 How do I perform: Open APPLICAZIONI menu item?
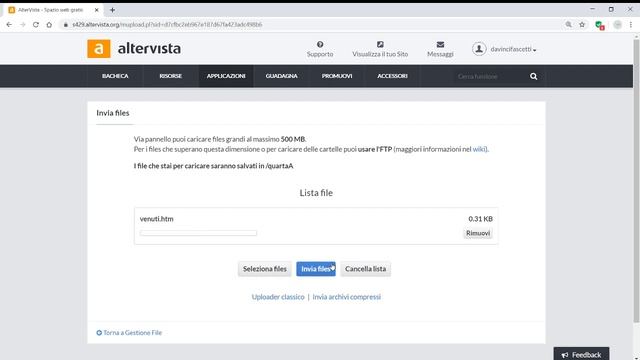[226, 76]
